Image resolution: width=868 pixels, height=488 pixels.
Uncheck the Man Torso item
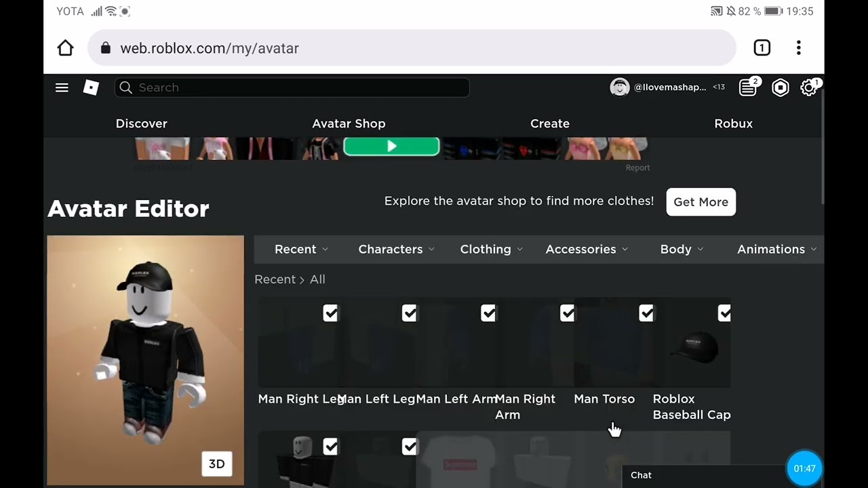(x=646, y=313)
